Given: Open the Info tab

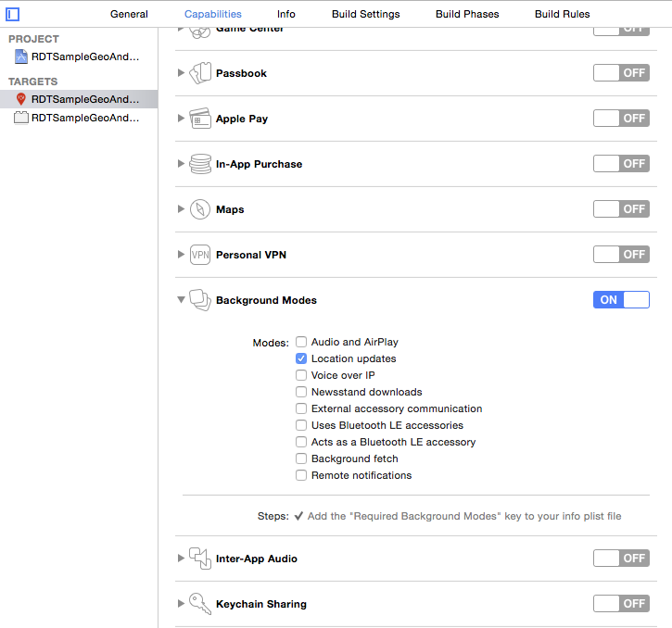Looking at the screenshot, I should tap(286, 14).
